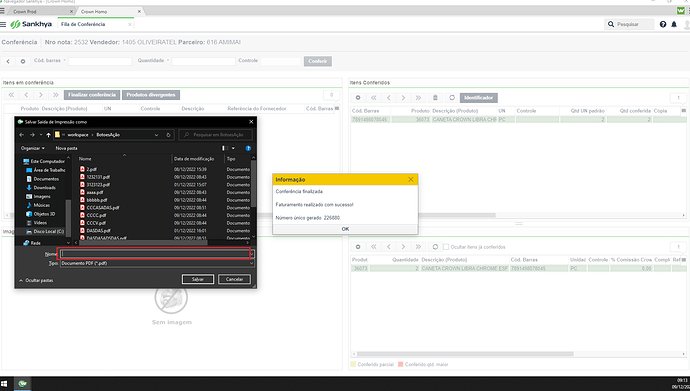Go up one folder in save dialog
Image resolution: width=690 pixels, height=391 pixels.
coord(48,135)
